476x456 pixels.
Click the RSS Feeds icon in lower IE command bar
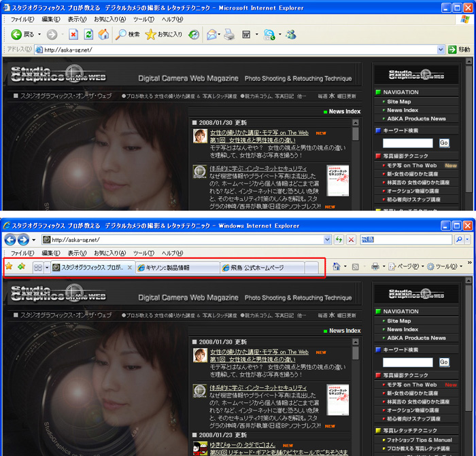pyautogui.click(x=355, y=266)
